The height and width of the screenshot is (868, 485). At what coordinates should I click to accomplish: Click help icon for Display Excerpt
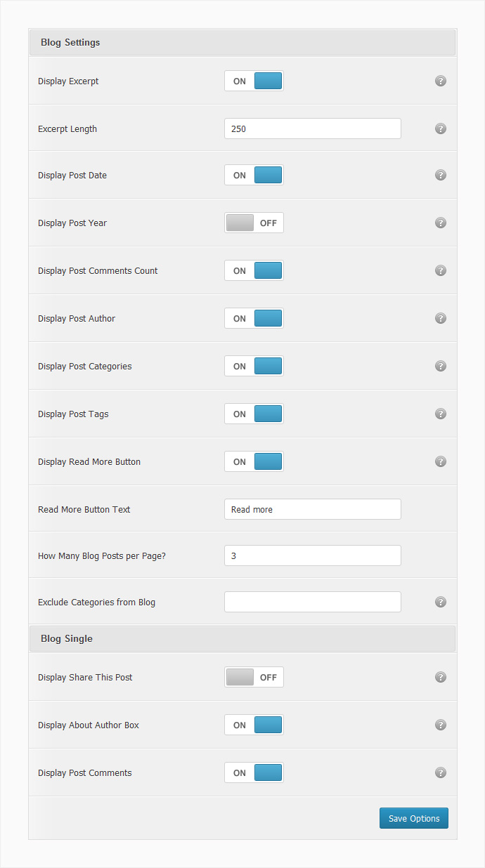441,81
